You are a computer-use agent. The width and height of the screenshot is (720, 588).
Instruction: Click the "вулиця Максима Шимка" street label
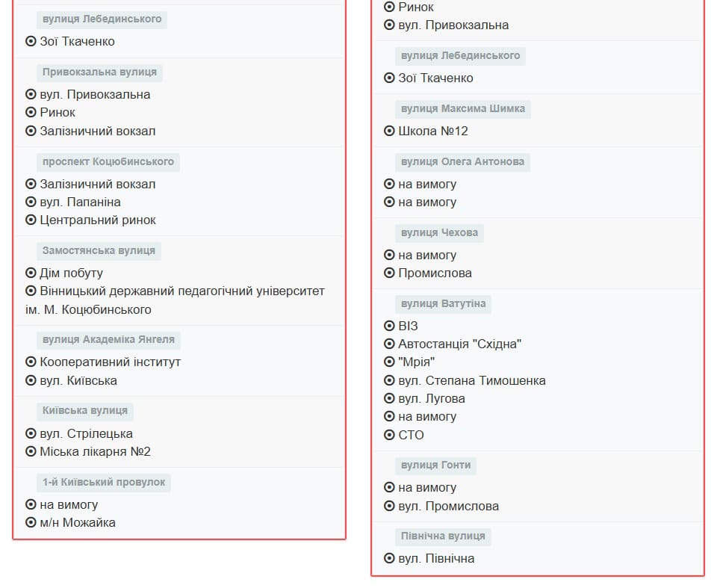pos(462,108)
